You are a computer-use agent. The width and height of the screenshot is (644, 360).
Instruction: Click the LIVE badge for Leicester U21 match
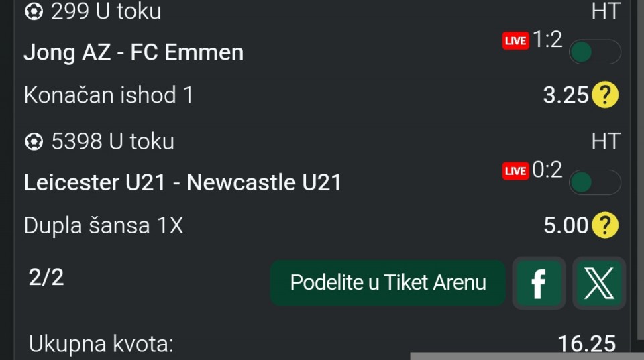515,171
